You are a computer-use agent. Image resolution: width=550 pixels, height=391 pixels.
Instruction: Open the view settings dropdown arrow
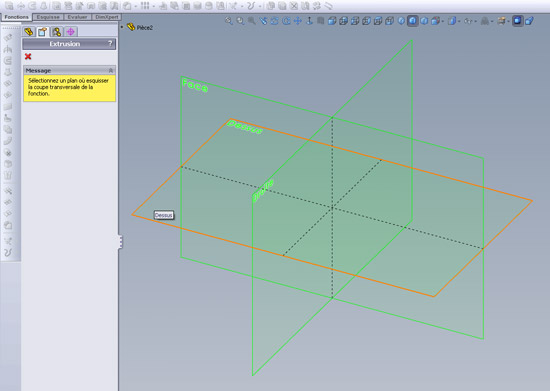click(x=509, y=22)
